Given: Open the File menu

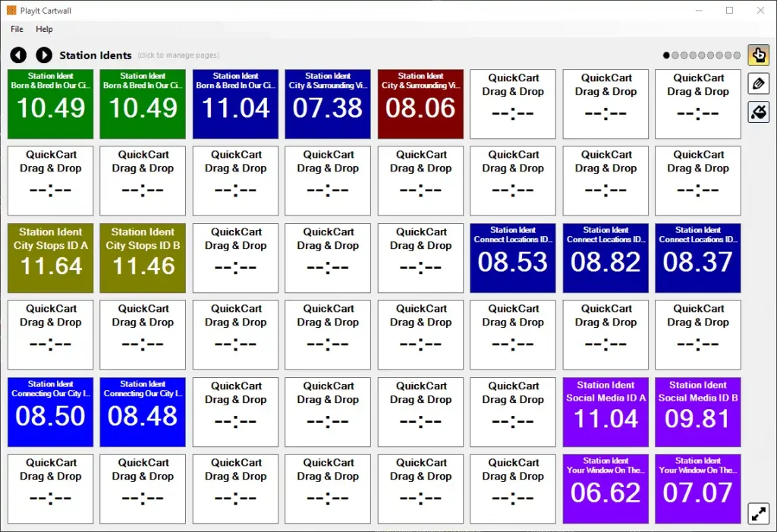Looking at the screenshot, I should click(17, 29).
